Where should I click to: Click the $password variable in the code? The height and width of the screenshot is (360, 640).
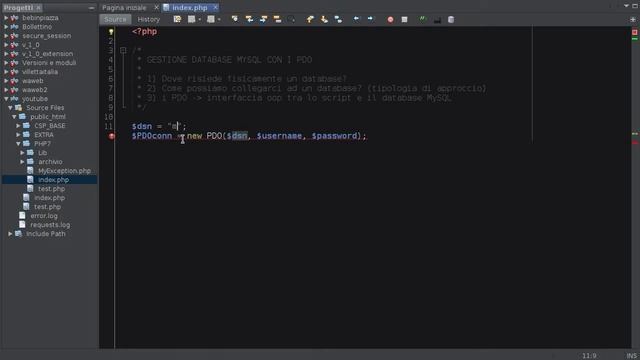pos(334,136)
